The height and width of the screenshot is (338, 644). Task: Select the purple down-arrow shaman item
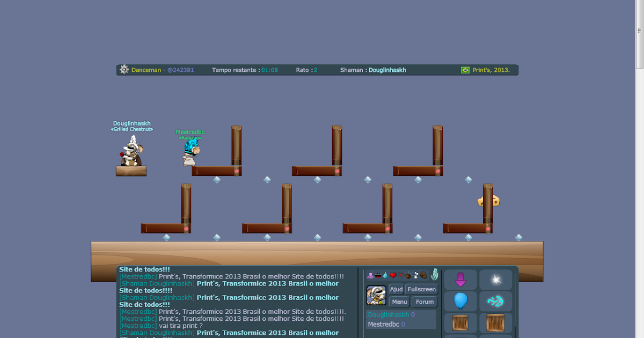(460, 280)
